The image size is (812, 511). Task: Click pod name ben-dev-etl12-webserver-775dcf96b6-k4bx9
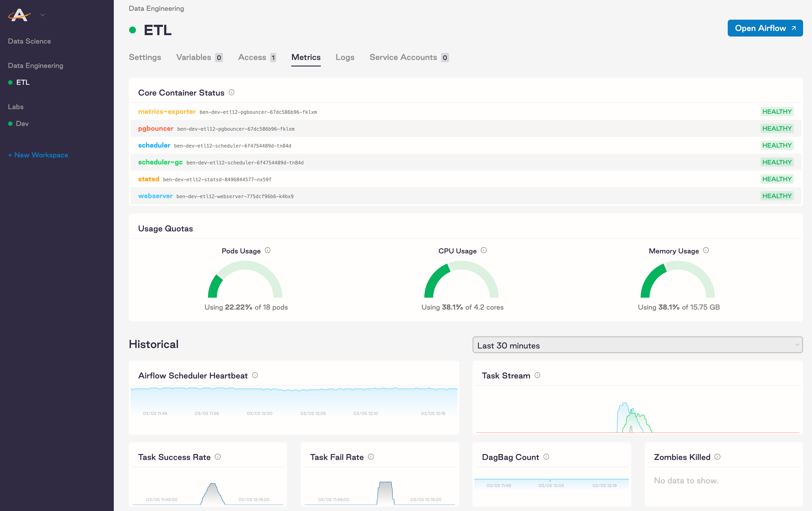pos(235,196)
